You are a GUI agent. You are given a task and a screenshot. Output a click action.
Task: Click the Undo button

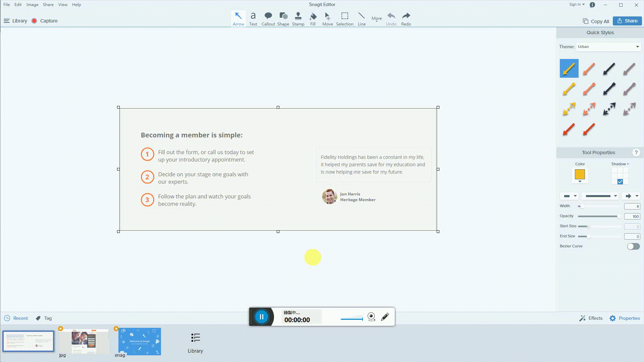pos(391,18)
